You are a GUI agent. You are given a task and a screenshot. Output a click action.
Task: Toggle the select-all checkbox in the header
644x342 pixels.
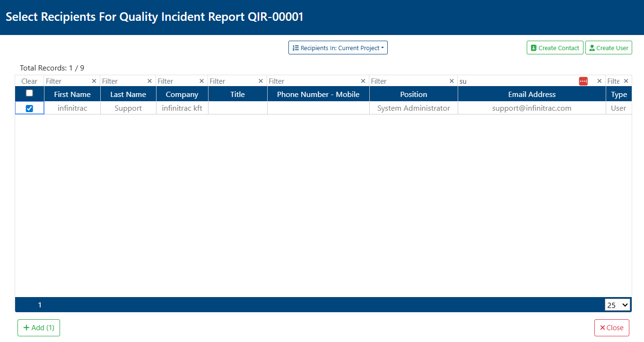29,93
